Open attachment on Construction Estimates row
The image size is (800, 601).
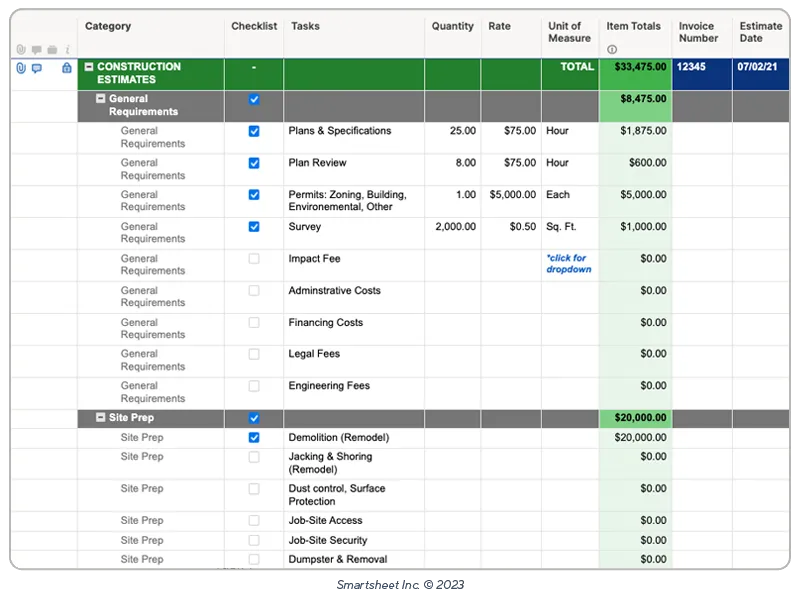[21, 68]
